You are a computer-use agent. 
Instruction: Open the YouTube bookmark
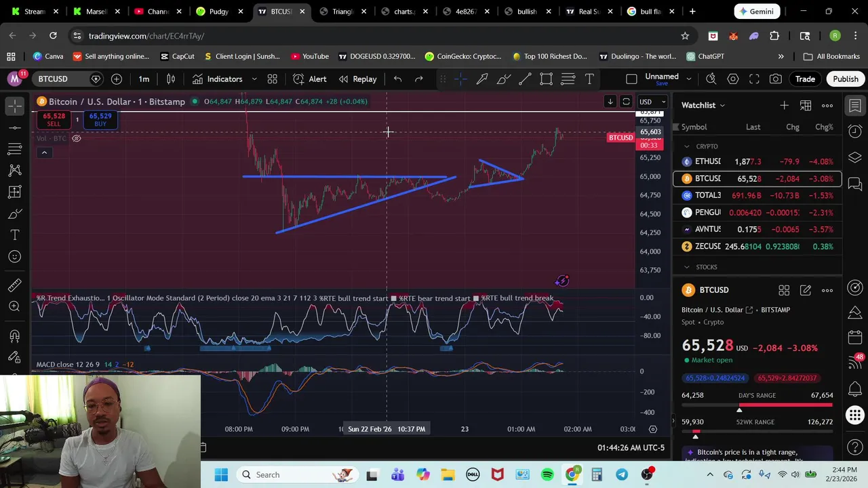(309, 56)
